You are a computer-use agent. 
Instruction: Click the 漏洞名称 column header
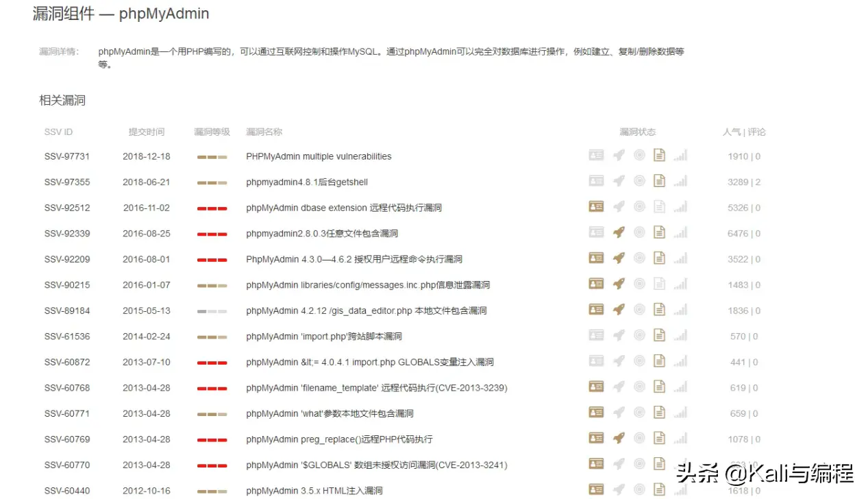click(264, 132)
